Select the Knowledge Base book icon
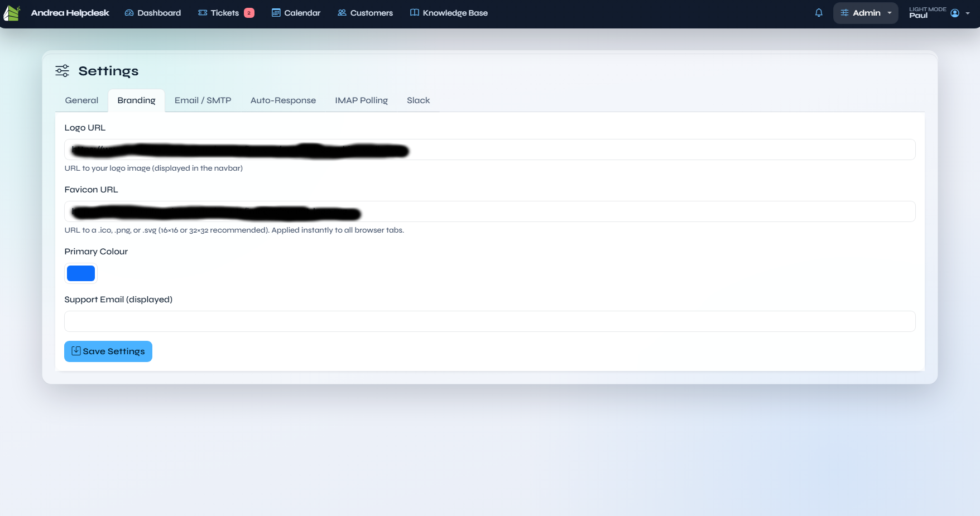 414,12
